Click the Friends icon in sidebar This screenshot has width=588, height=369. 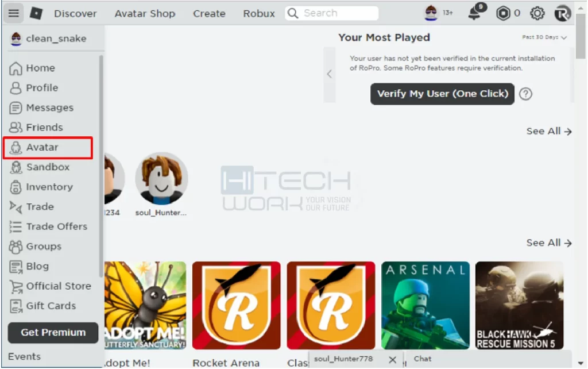click(x=16, y=127)
